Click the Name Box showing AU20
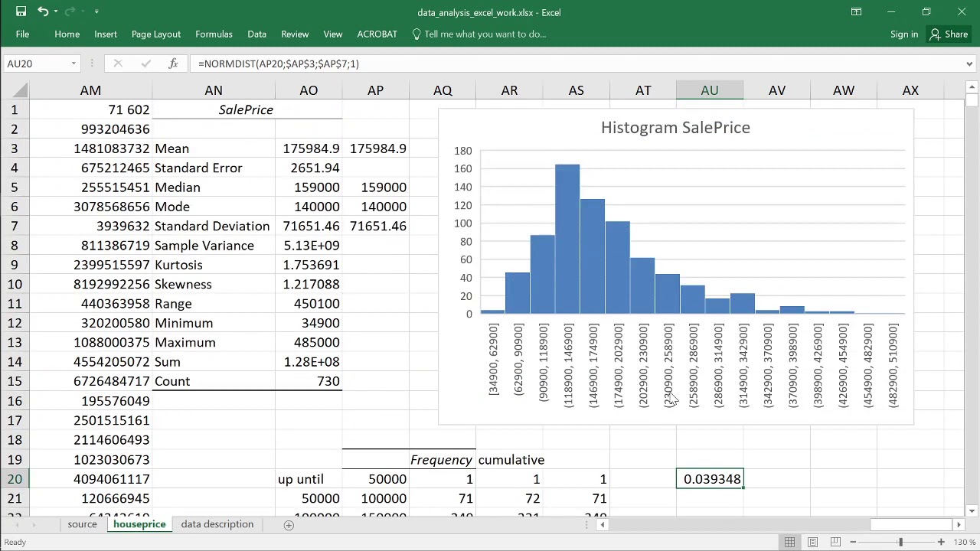980x551 pixels. [35, 64]
